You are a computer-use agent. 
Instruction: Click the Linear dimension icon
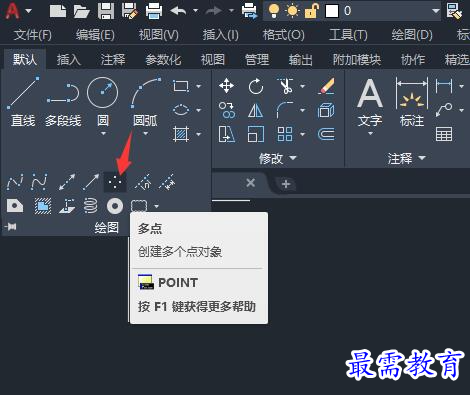(444, 86)
